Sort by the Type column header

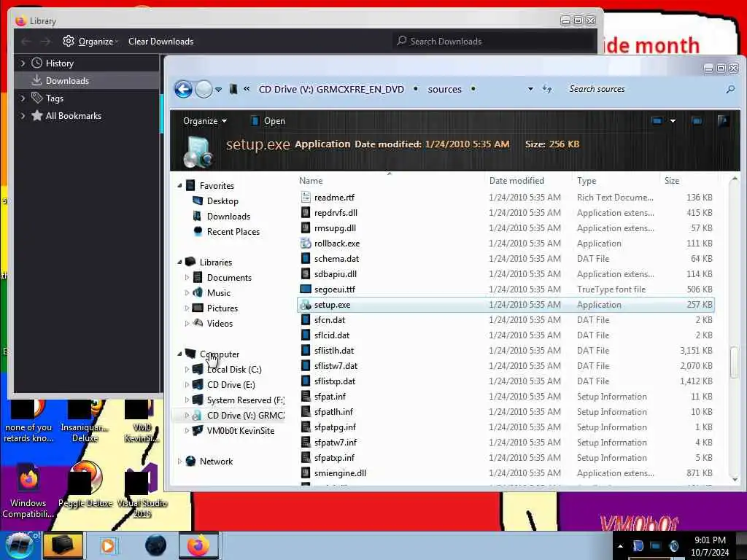pos(587,181)
